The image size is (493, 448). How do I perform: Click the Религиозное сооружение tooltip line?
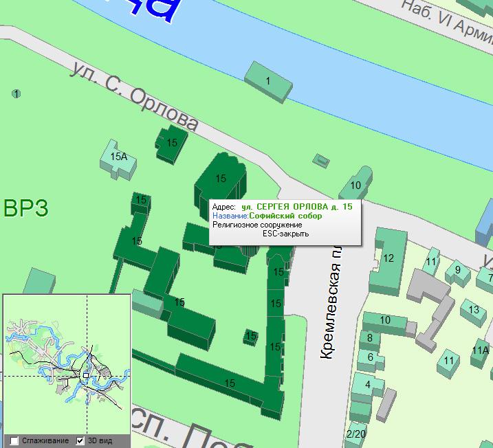(257, 225)
